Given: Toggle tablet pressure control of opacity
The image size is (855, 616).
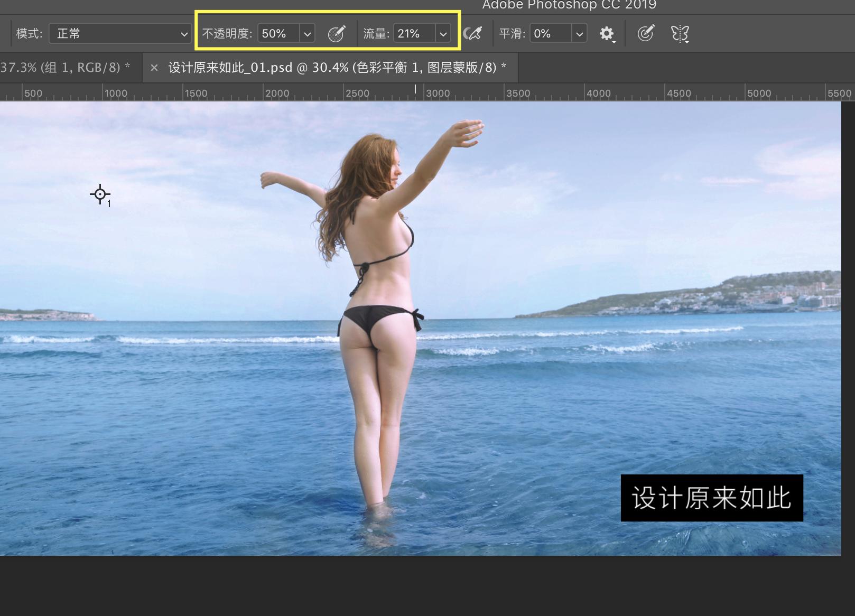Looking at the screenshot, I should tap(337, 33).
